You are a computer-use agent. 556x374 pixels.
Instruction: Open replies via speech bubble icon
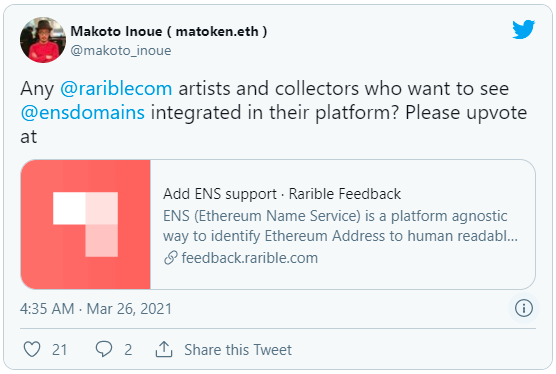[x=104, y=349]
